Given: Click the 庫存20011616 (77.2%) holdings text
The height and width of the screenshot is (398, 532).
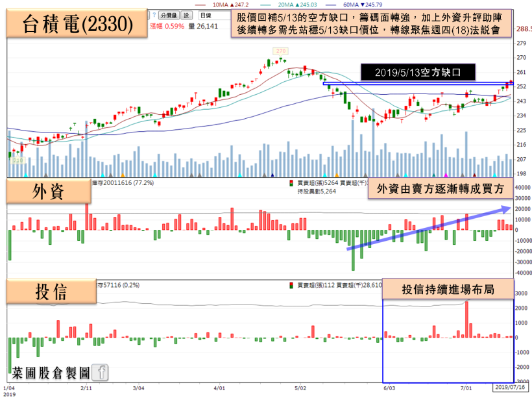Looking at the screenshot, I should 123,182.
